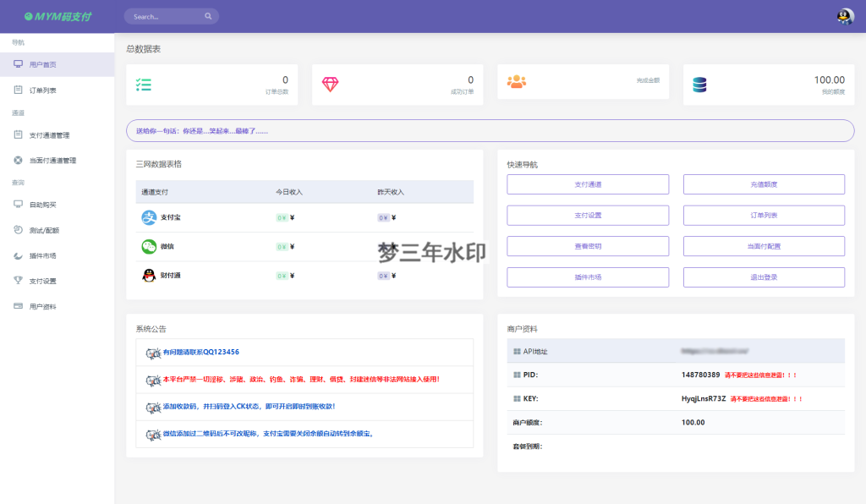
Task: Click the 支付设置 quick nav button
Action: pos(588,216)
